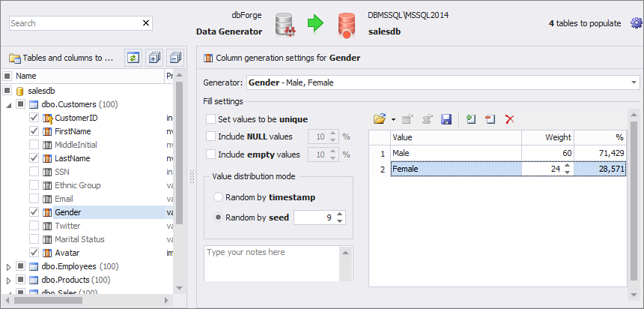Click the save values list icon

446,119
